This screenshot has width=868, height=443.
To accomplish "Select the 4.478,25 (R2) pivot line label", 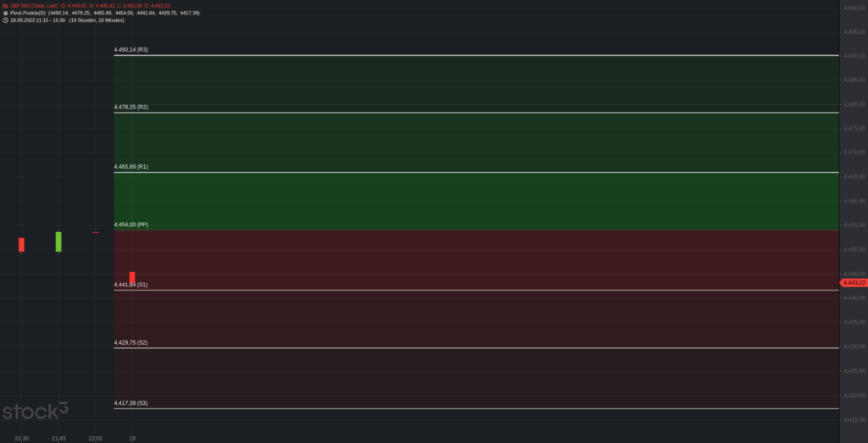I will point(131,107).
